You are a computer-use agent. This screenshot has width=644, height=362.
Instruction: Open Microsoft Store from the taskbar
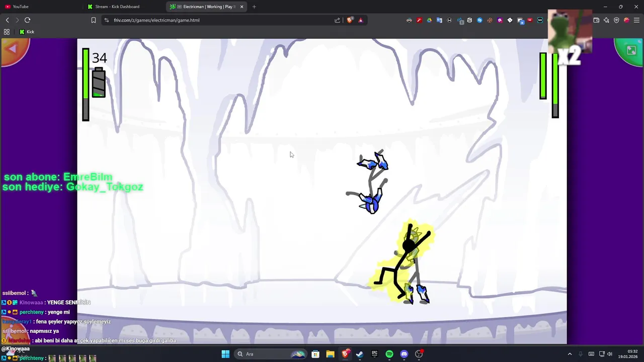[315, 354]
